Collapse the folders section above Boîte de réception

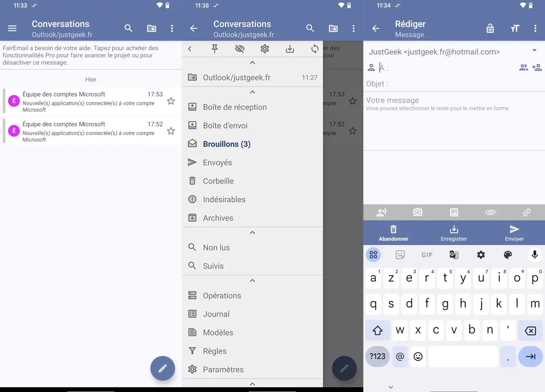(253, 92)
